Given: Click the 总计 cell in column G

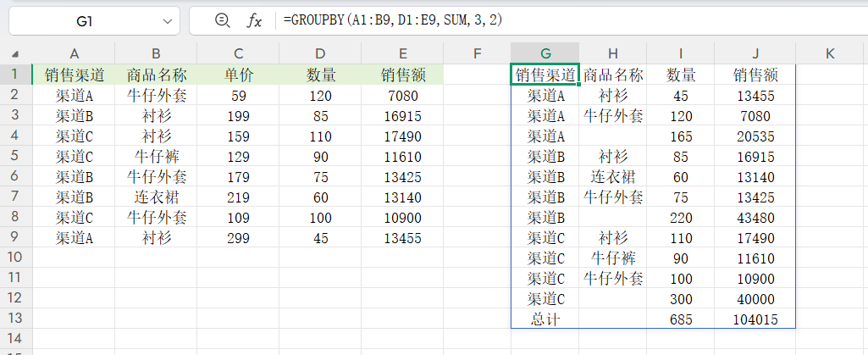Looking at the screenshot, I should (x=545, y=319).
